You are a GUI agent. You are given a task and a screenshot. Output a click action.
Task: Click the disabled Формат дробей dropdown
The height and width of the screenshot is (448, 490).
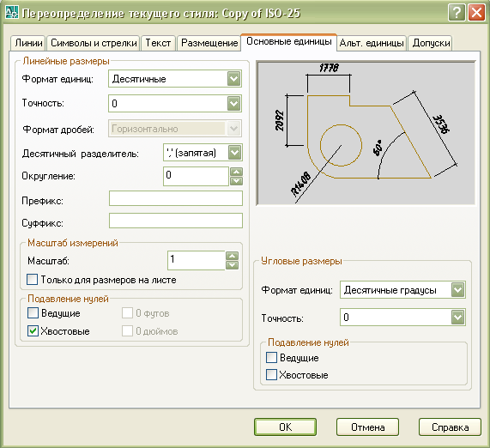(x=175, y=129)
